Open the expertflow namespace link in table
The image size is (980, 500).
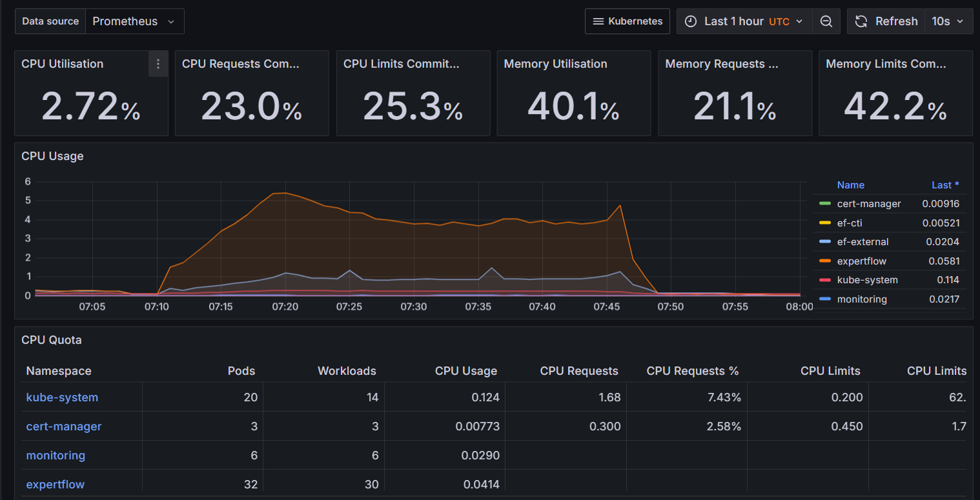pos(55,485)
